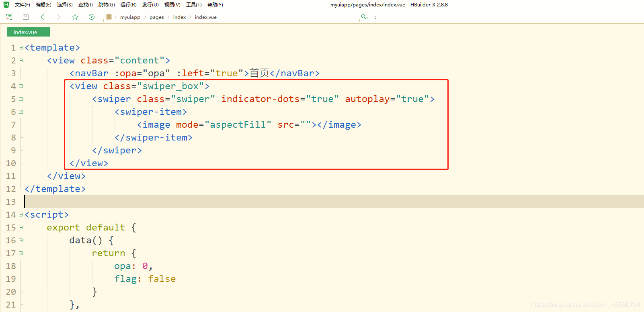Collapse the swiper-item on line 6

point(21,112)
